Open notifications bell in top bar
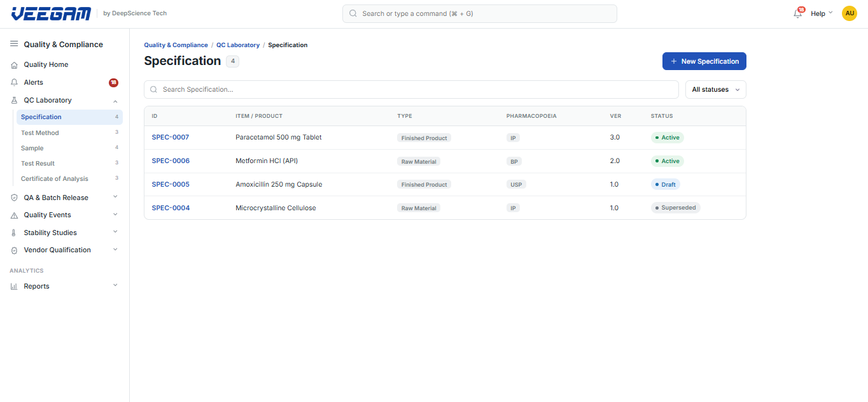The image size is (868, 402). pos(798,13)
